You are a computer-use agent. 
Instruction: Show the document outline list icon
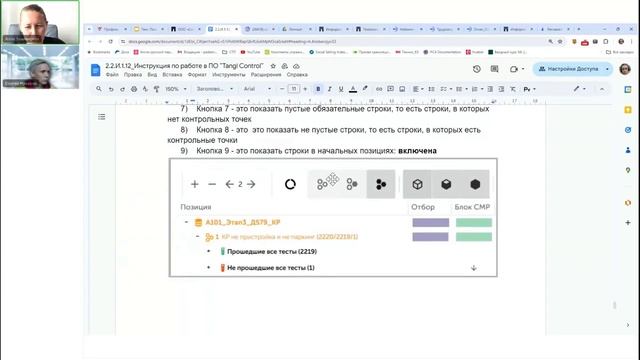pos(102,117)
